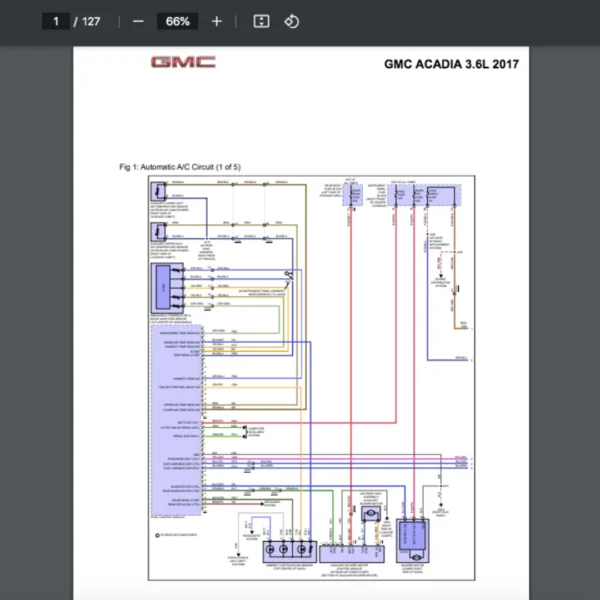The height and width of the screenshot is (600, 600).
Task: Click the '/ 127' total pages text
Action: 87,21
